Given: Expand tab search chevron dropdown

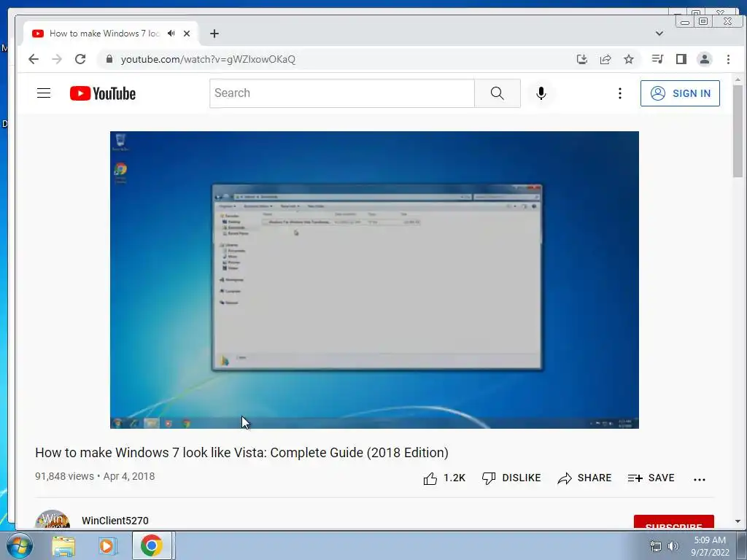Looking at the screenshot, I should pyautogui.click(x=659, y=34).
